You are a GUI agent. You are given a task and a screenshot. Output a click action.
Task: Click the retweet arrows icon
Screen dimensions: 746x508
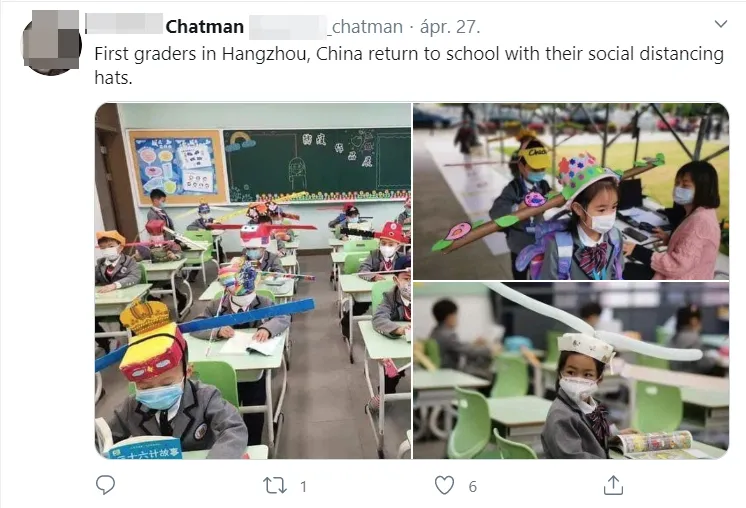pos(275,486)
